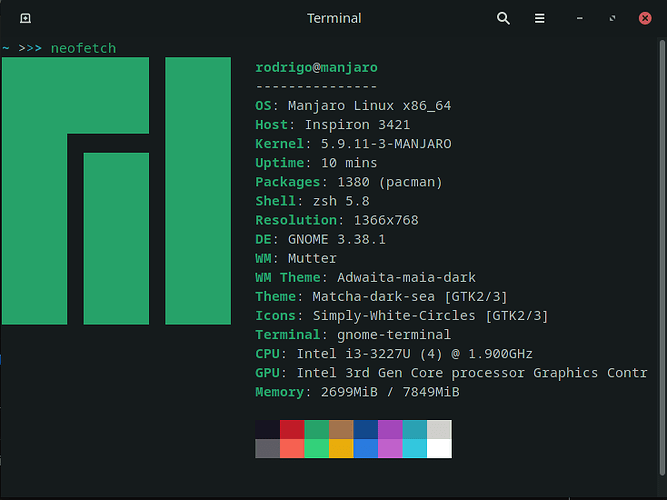
Task: Click the Icons line Simply-White-Circles
Action: pos(402,316)
